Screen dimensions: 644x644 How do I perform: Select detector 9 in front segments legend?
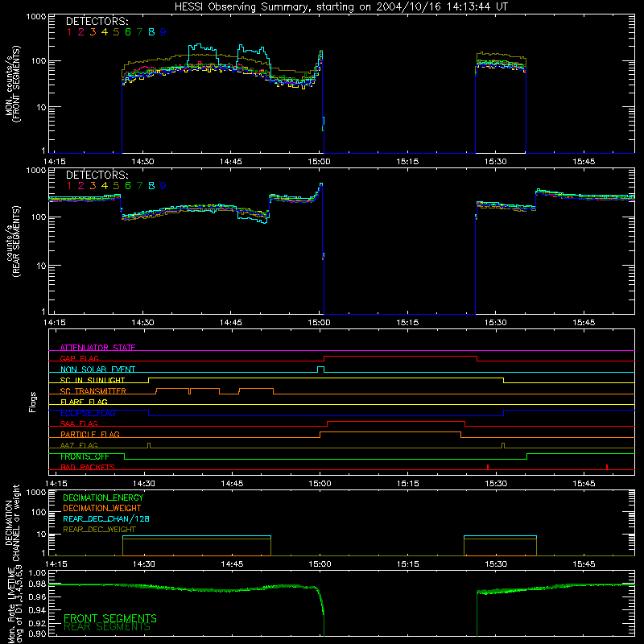(x=163, y=32)
